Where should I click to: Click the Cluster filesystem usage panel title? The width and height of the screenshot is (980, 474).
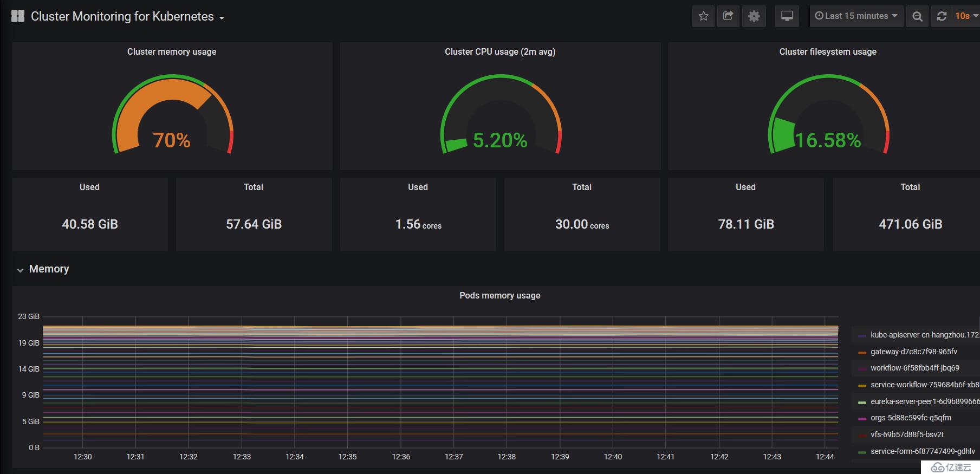click(x=828, y=51)
